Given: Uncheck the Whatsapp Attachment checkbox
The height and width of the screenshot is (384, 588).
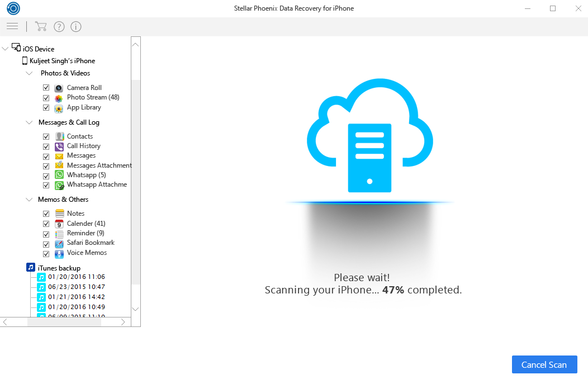Looking at the screenshot, I should pos(46,185).
